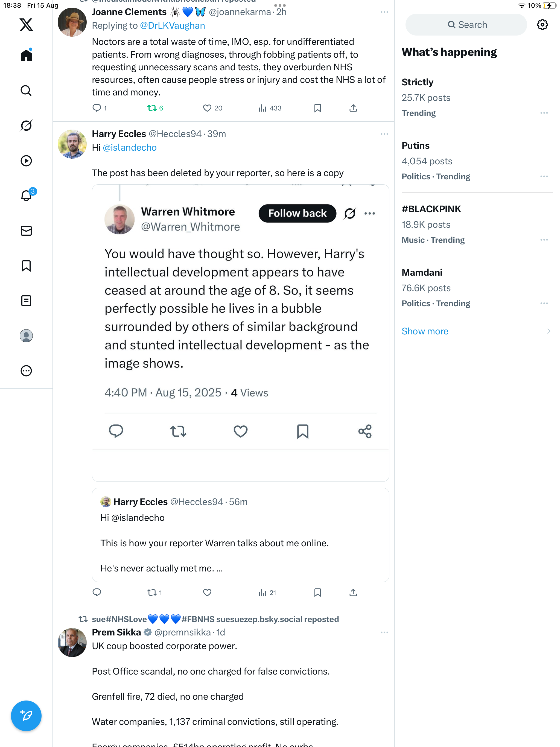
Task: Open Video tab play icon
Action: pos(26,161)
